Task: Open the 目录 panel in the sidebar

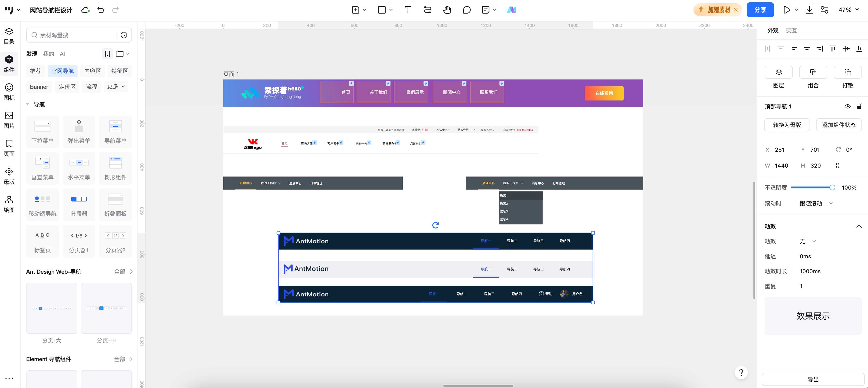Action: coord(9,36)
